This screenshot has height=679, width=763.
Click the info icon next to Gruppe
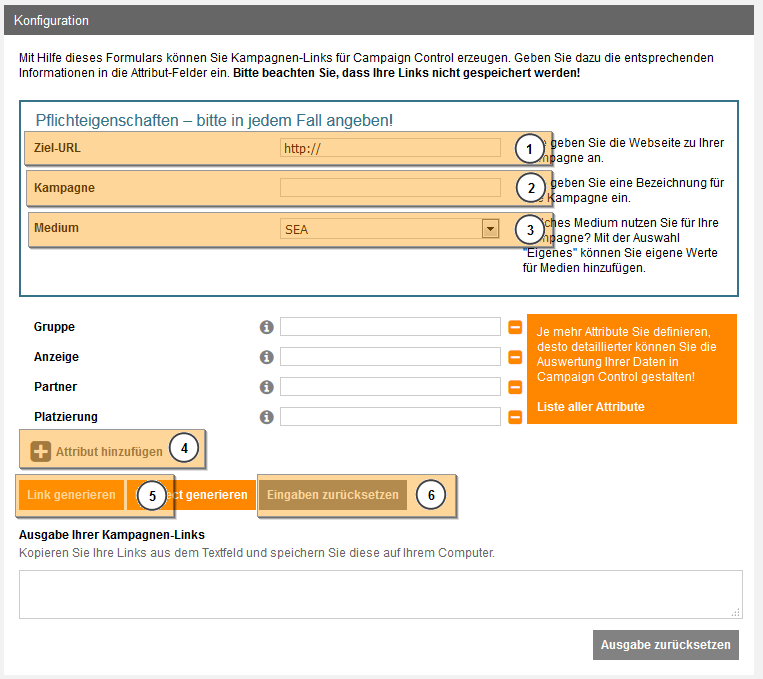click(266, 327)
